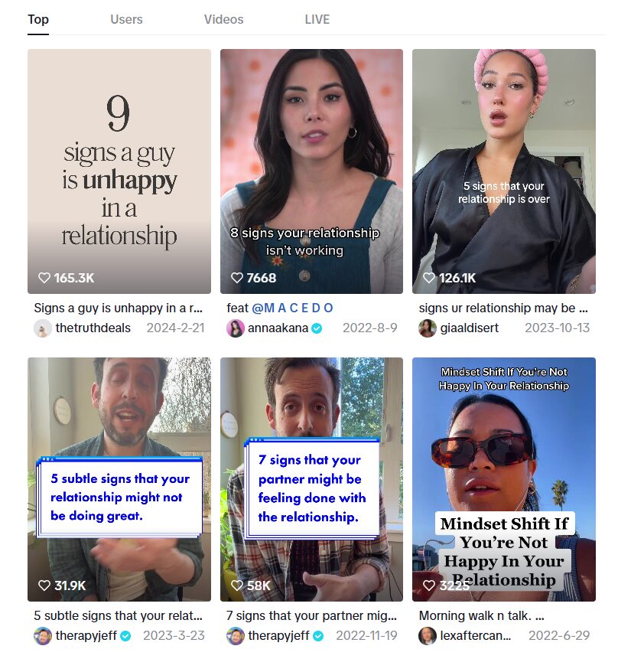Switch to the Videos tab
The width and height of the screenshot is (644, 659).
(223, 19)
